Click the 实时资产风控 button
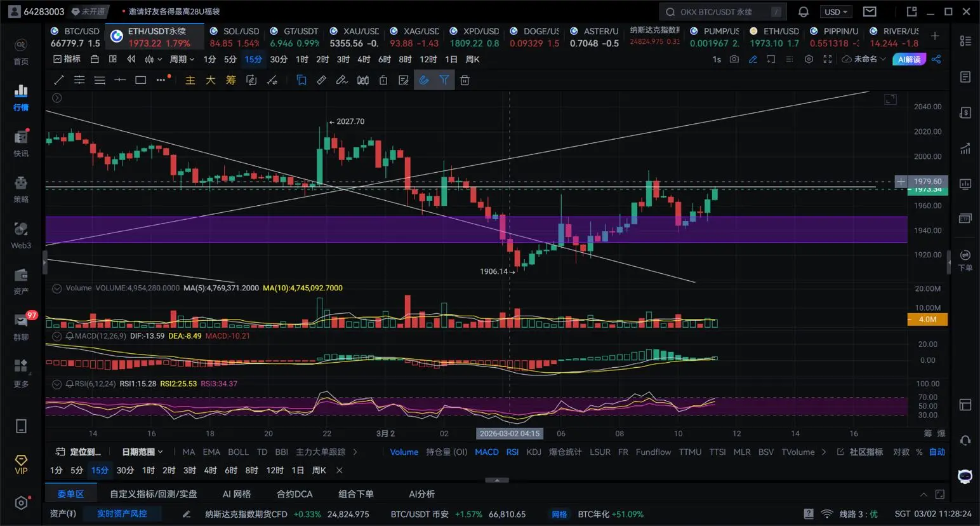 click(122, 513)
